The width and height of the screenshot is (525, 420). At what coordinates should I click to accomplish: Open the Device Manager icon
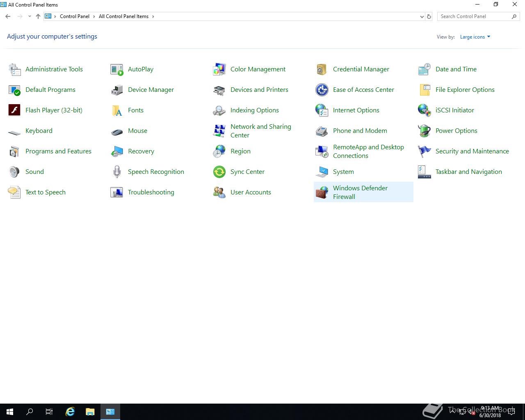[x=117, y=90]
